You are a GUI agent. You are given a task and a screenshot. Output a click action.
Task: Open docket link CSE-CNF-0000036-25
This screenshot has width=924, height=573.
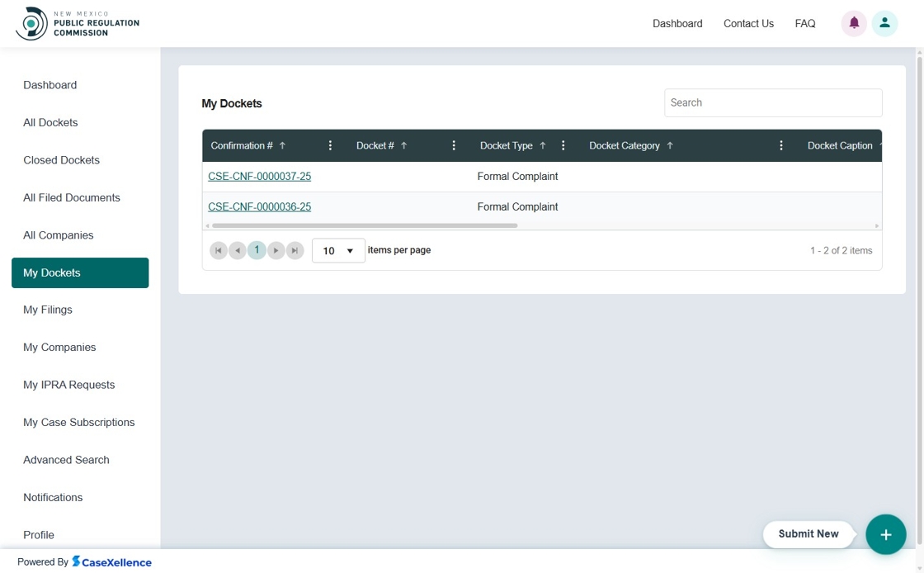tap(259, 207)
